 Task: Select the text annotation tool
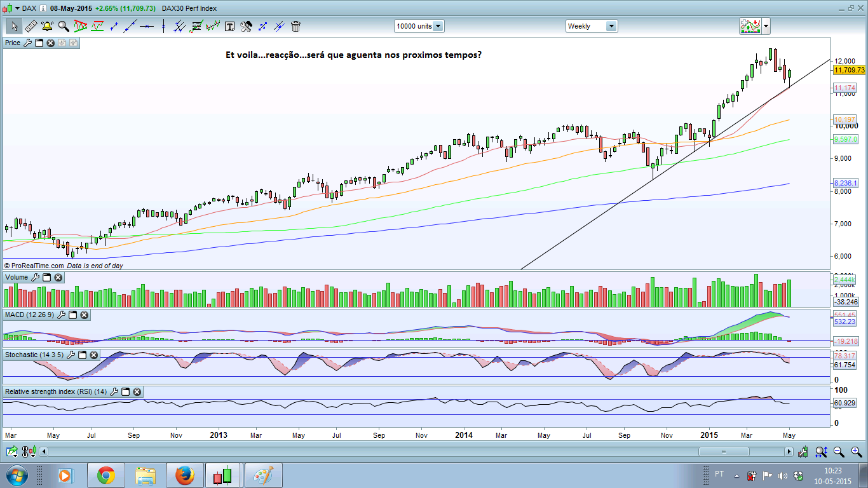pos(229,26)
